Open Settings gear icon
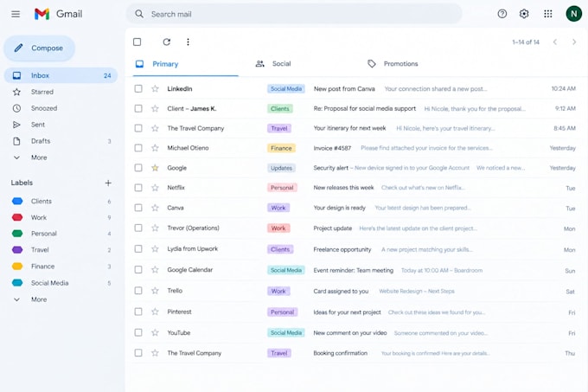 (x=524, y=14)
